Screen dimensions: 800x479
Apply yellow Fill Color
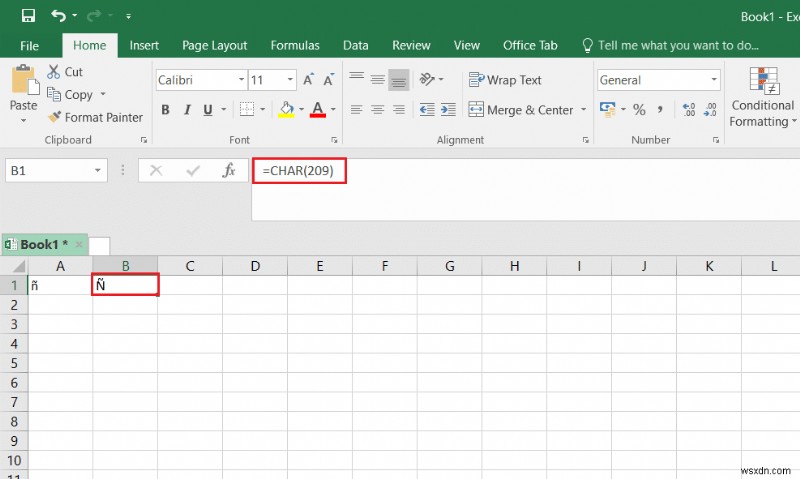point(286,109)
